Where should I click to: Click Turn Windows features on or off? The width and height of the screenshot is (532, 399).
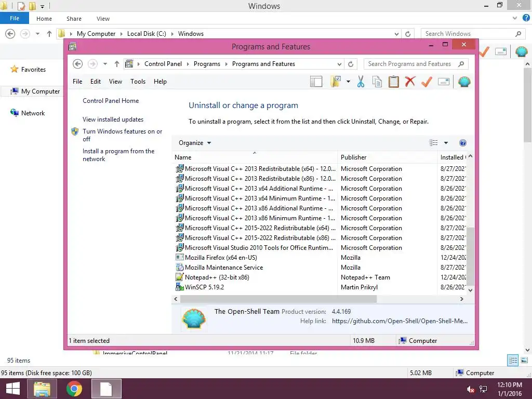tap(122, 135)
